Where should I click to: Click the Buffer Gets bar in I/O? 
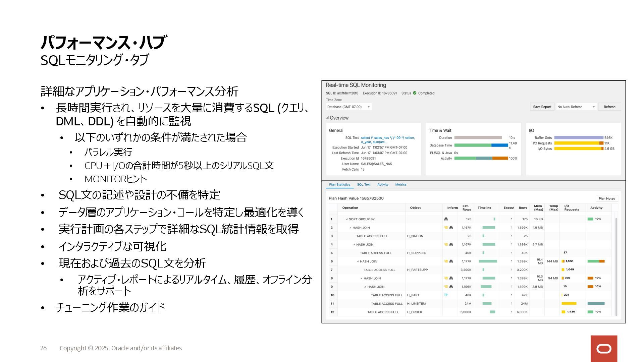(579, 138)
